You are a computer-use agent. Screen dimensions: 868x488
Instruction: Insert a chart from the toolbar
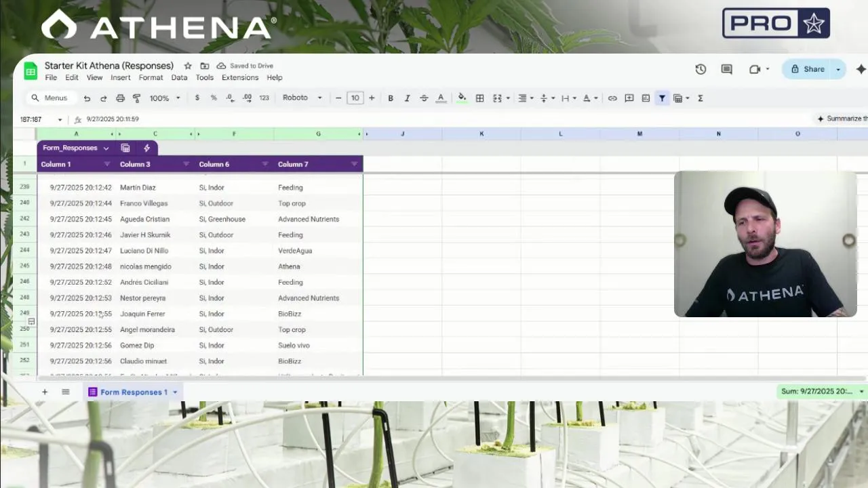tap(646, 98)
